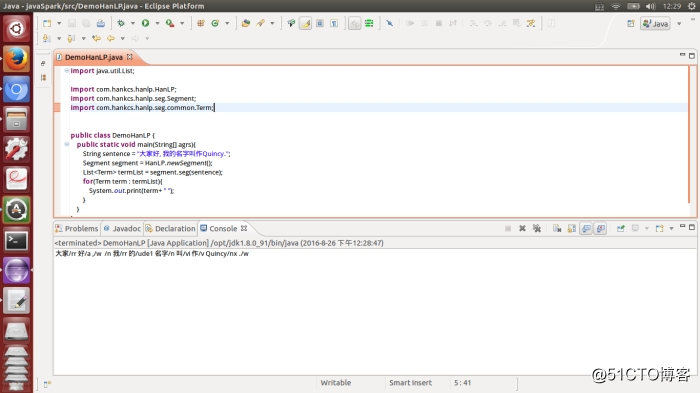Click Remove All Terminated Launches icon
700x393 pixels.
[x=537, y=229]
